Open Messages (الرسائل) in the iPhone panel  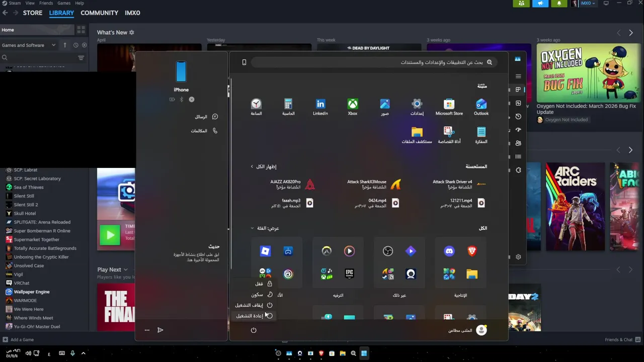206,117
